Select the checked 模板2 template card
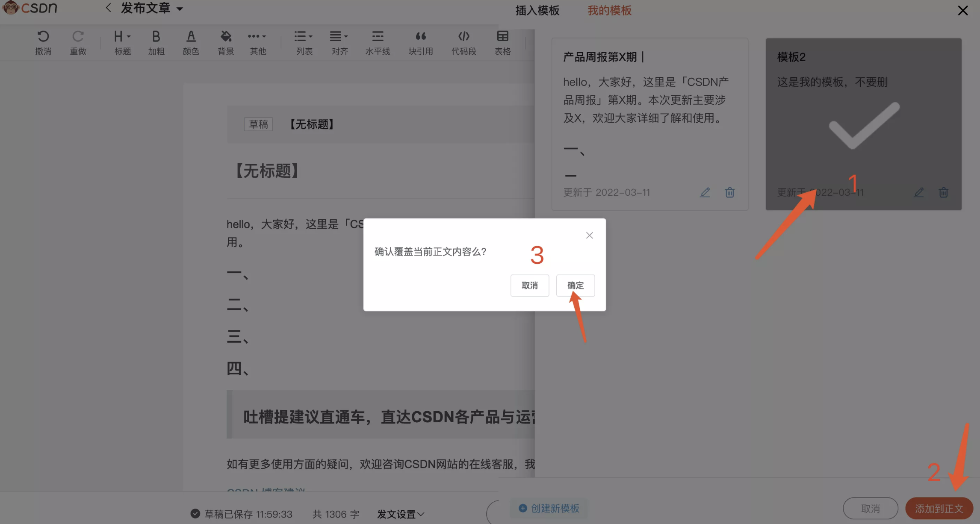 863,124
